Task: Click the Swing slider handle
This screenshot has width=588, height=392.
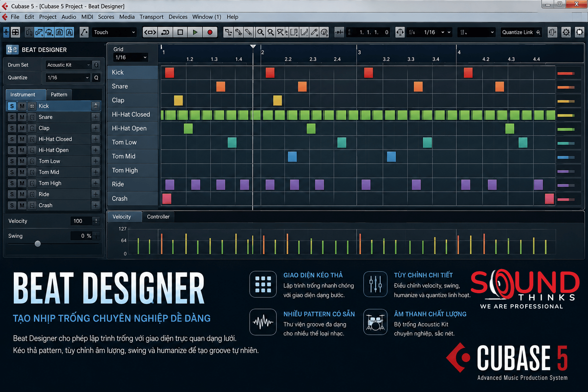Action: [x=38, y=244]
